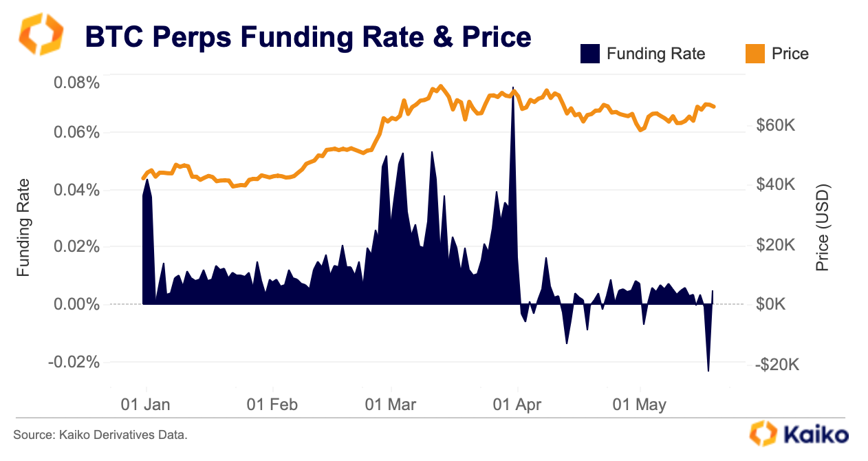Click the Kaiko logo icon at bottom right
This screenshot has width=868, height=461.
click(763, 433)
